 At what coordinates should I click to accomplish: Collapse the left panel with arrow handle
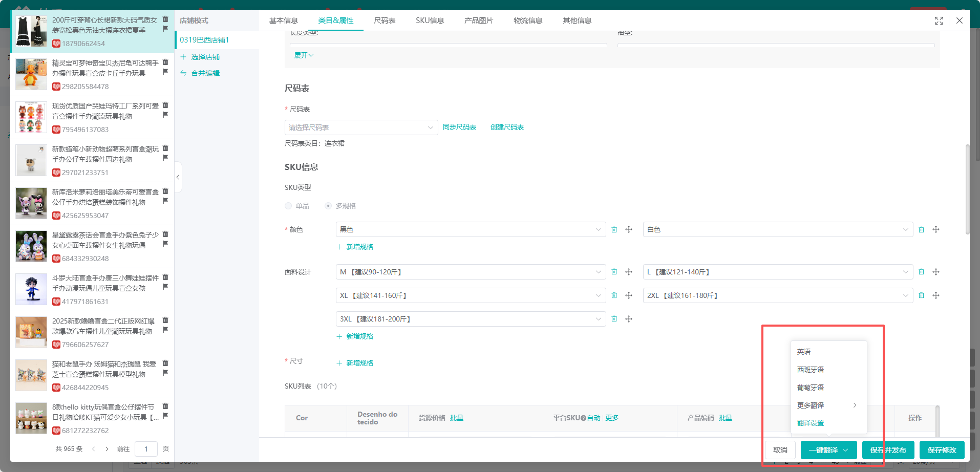tap(178, 177)
